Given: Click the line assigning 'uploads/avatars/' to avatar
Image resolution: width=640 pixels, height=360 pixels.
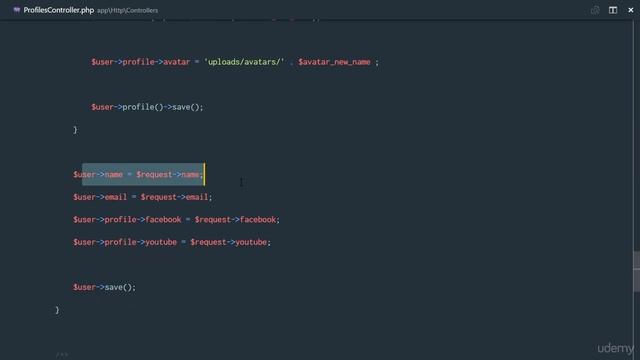Looking at the screenshot, I should [x=235, y=62].
